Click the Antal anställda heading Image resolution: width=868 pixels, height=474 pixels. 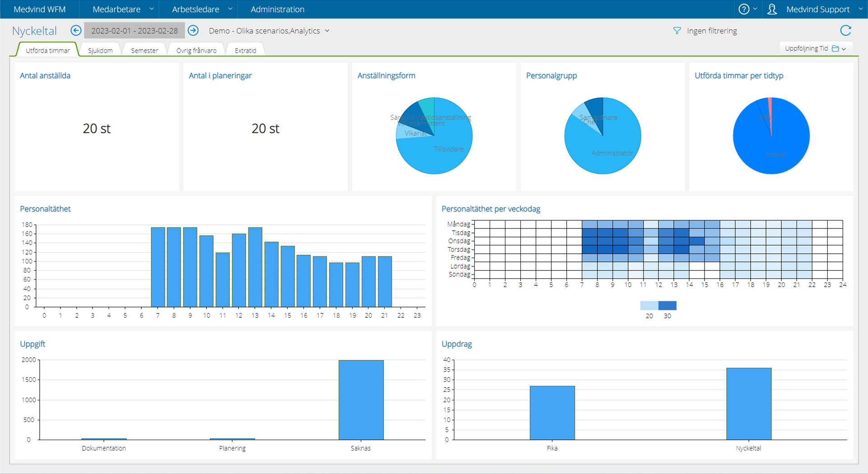pos(45,75)
